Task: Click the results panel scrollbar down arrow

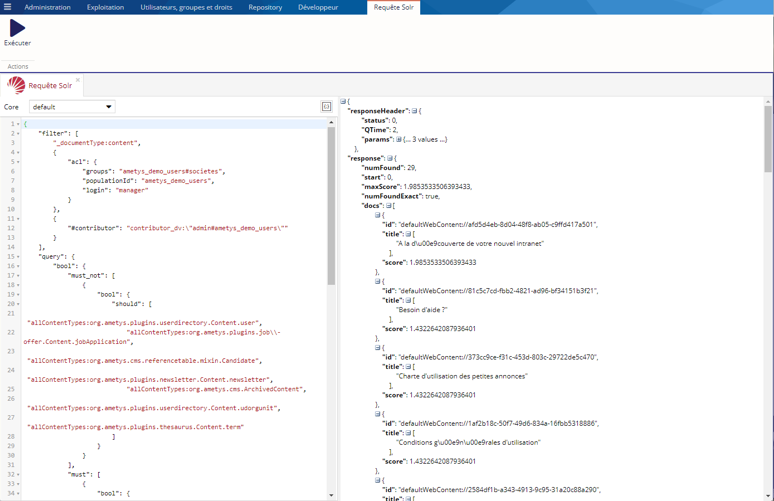Action: point(768,496)
